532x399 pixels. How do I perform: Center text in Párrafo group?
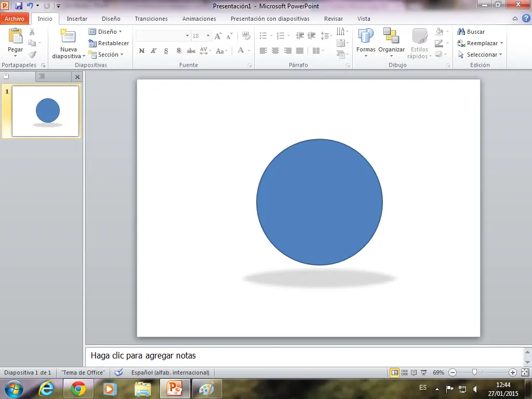(275, 51)
